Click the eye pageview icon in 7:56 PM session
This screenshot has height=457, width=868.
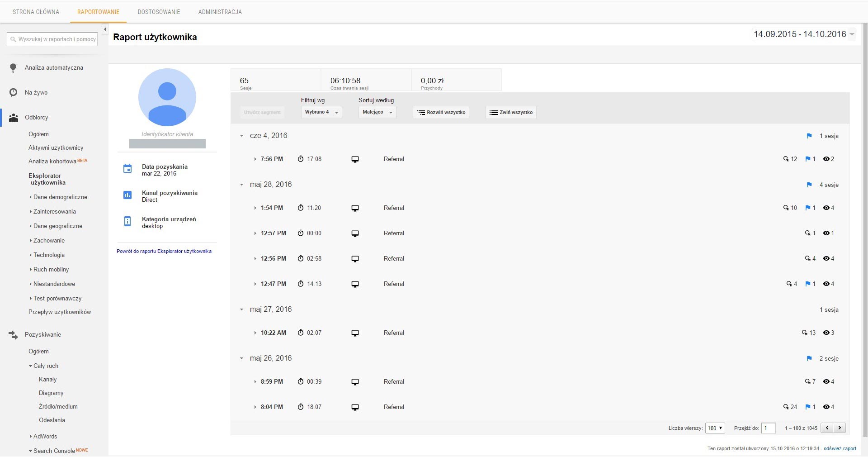pyautogui.click(x=826, y=159)
